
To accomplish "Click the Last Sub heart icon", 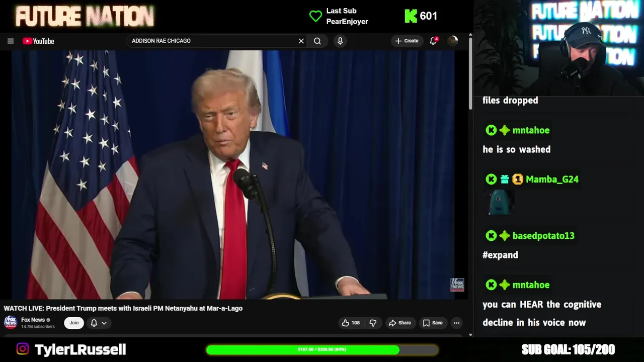I will [315, 16].
